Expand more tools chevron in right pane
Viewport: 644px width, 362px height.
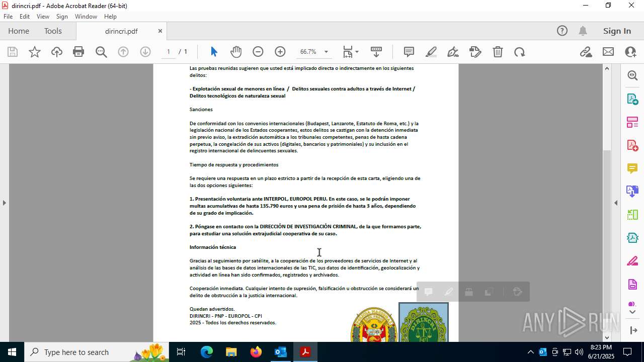(x=632, y=312)
